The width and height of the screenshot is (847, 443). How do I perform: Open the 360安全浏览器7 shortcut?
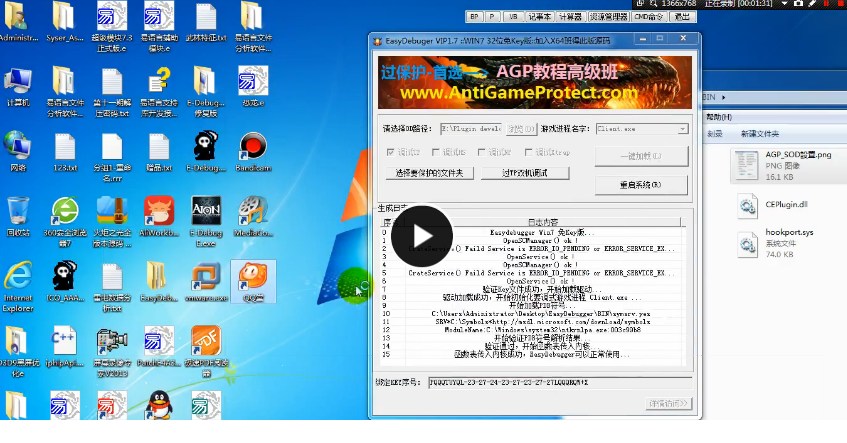[x=65, y=222]
